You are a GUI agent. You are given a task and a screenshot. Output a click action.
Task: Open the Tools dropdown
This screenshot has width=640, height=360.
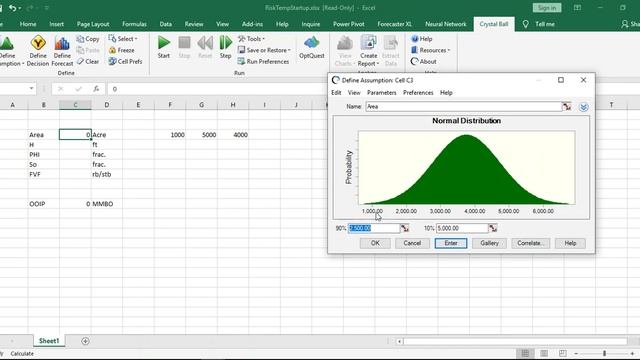(251, 39)
